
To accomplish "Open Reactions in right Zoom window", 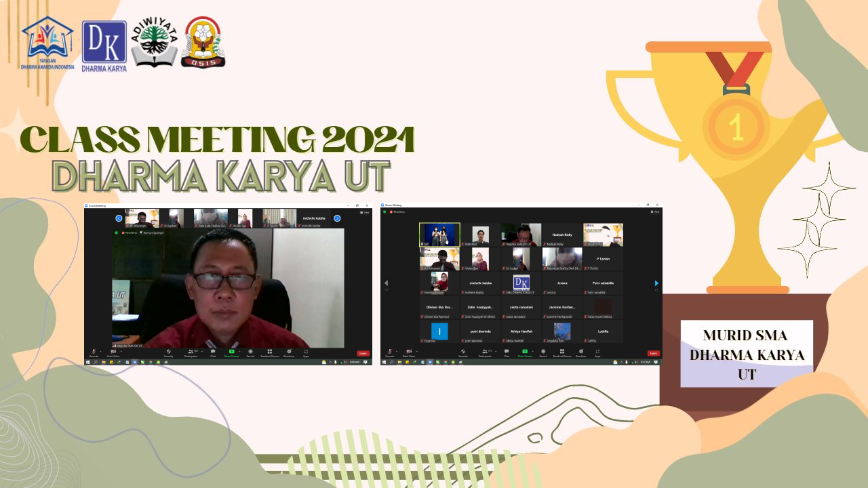I will pos(581,353).
